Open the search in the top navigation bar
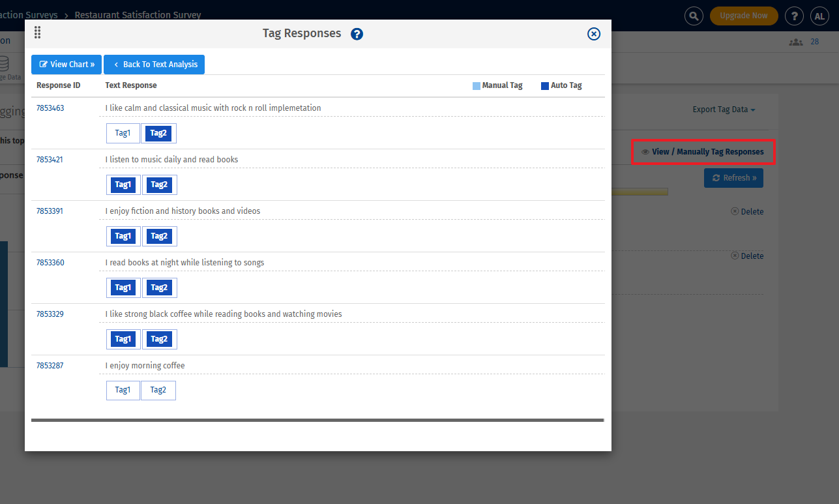 click(694, 16)
